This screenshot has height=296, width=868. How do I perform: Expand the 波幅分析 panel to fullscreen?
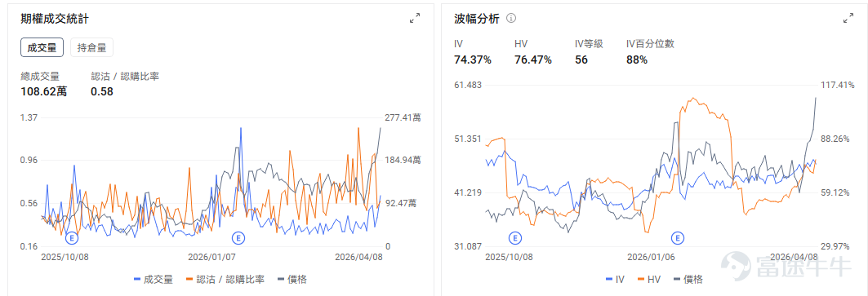(x=848, y=18)
